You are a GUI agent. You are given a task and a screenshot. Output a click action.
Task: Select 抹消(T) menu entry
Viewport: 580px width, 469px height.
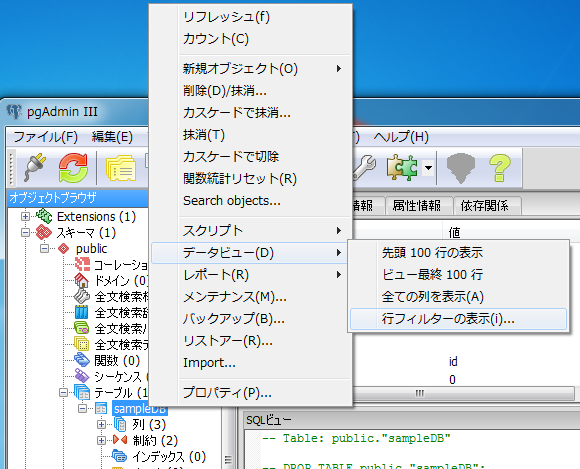(250, 135)
